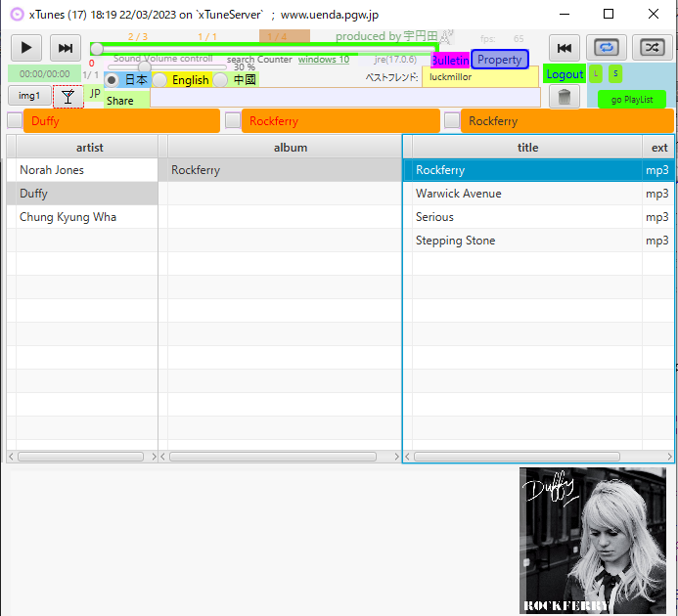Image resolution: width=678 pixels, height=616 pixels.
Task: Click the go PlayList button
Action: coord(631,100)
